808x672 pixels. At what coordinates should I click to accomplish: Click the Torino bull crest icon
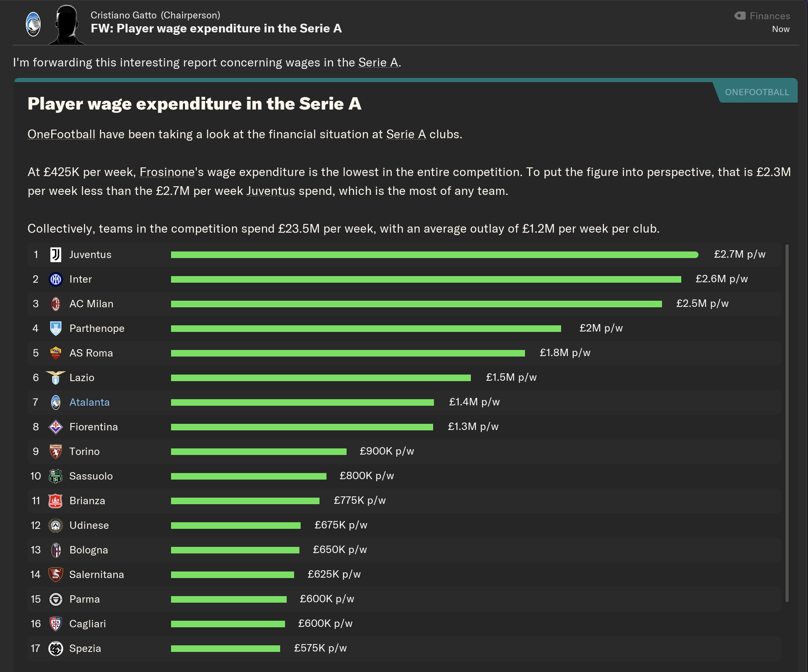56,452
